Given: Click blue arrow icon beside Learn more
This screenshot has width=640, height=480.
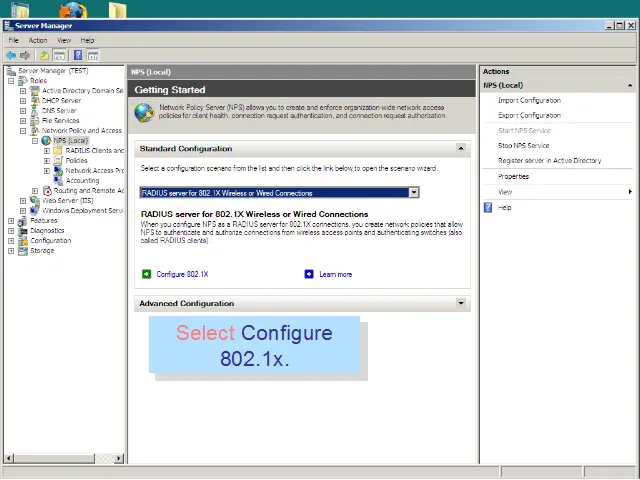Looking at the screenshot, I should pos(309,274).
